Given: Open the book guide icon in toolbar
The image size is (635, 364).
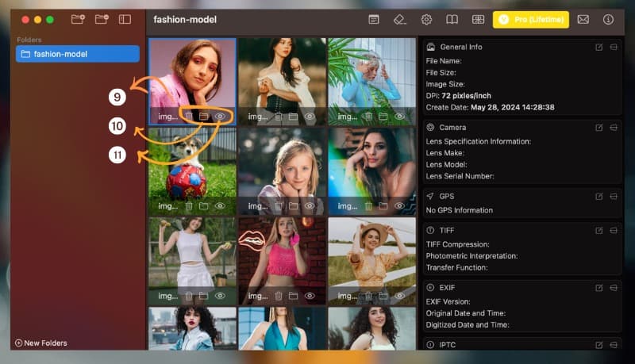Looking at the screenshot, I should (x=452, y=19).
